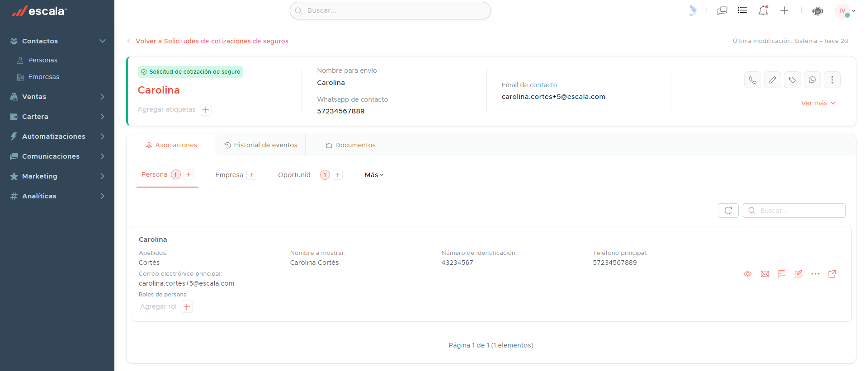Open Empresas in sidebar
The height and width of the screenshot is (371, 868).
(x=44, y=77)
